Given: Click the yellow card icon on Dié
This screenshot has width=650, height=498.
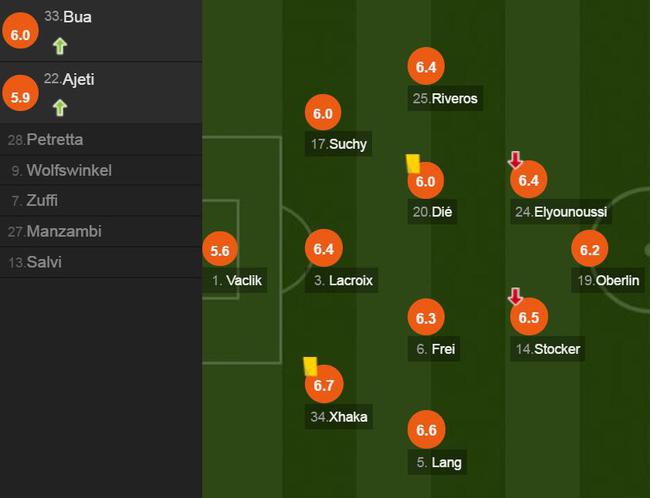Looking at the screenshot, I should tap(413, 164).
